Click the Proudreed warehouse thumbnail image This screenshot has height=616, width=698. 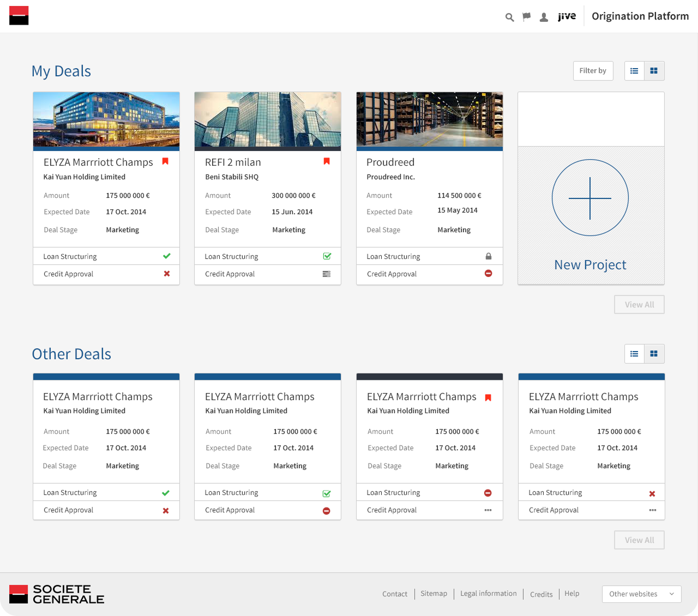pos(429,119)
